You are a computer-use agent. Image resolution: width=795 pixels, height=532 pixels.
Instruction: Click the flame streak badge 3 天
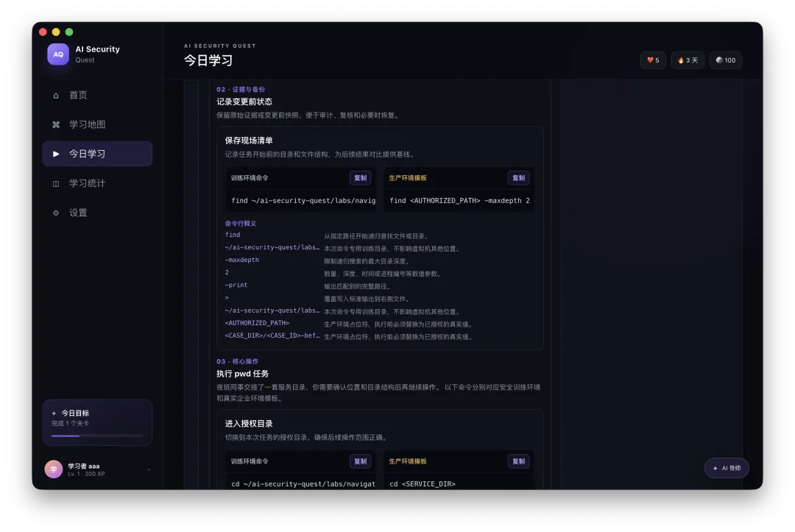pos(688,60)
